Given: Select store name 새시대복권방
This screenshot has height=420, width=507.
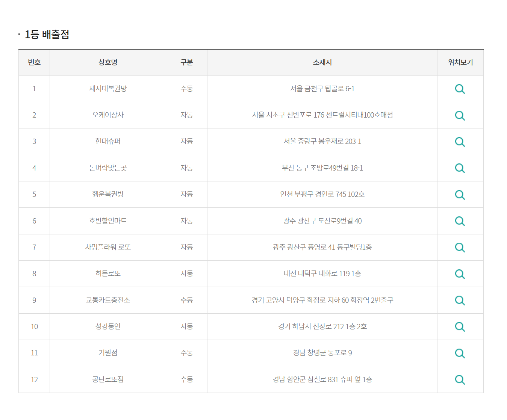Looking at the screenshot, I should click(x=108, y=89).
